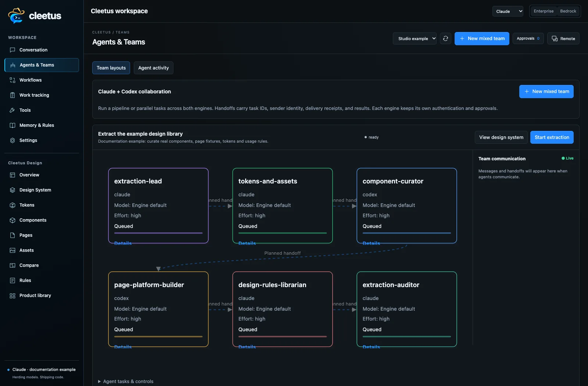
Task: Click Extract the example design library heading
Action: pyautogui.click(x=140, y=134)
